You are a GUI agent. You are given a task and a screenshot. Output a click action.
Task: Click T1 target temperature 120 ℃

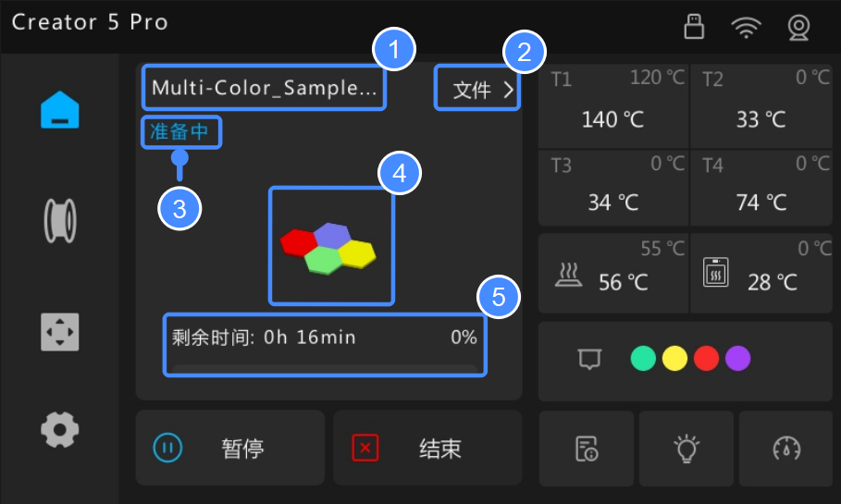point(657,78)
